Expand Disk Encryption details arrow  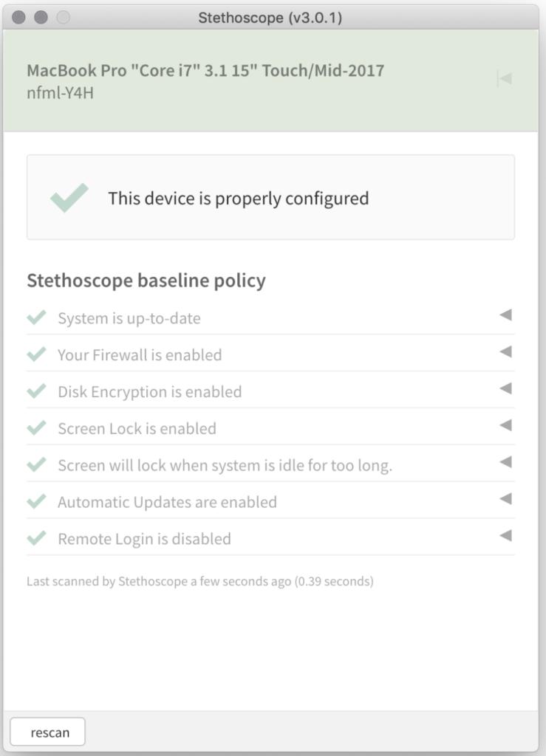[x=505, y=388]
